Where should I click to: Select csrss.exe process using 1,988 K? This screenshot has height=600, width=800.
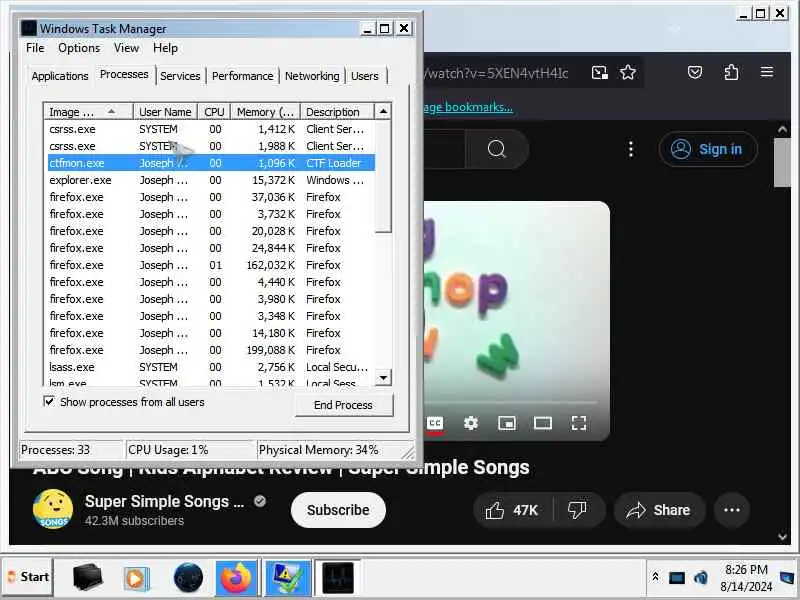[x=211, y=146]
